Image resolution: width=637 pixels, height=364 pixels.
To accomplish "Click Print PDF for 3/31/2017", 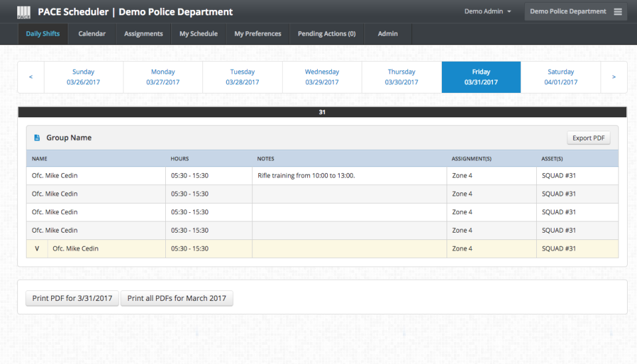I will (72, 298).
